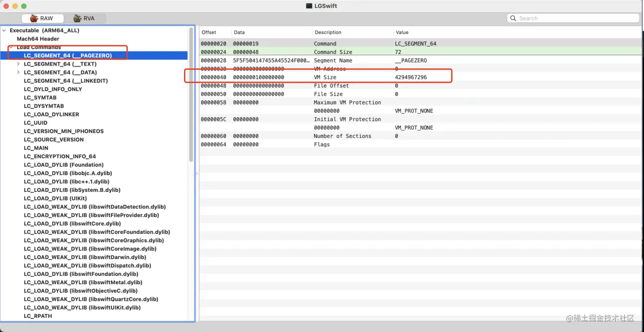Select the Command row with LC_SEGMENT_64
Viewport: 644px width, 332px height.
420,43
